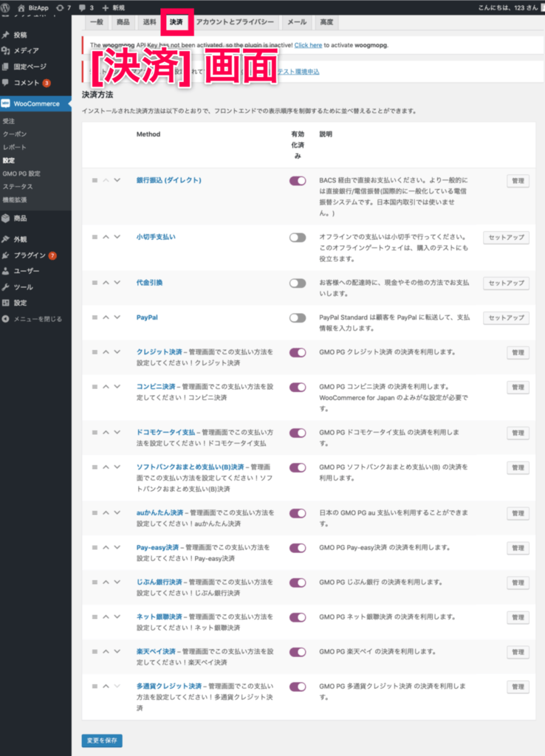Disable the Pay-easy決済 toggle
Viewport: 545px width, 756px height.
point(298,548)
